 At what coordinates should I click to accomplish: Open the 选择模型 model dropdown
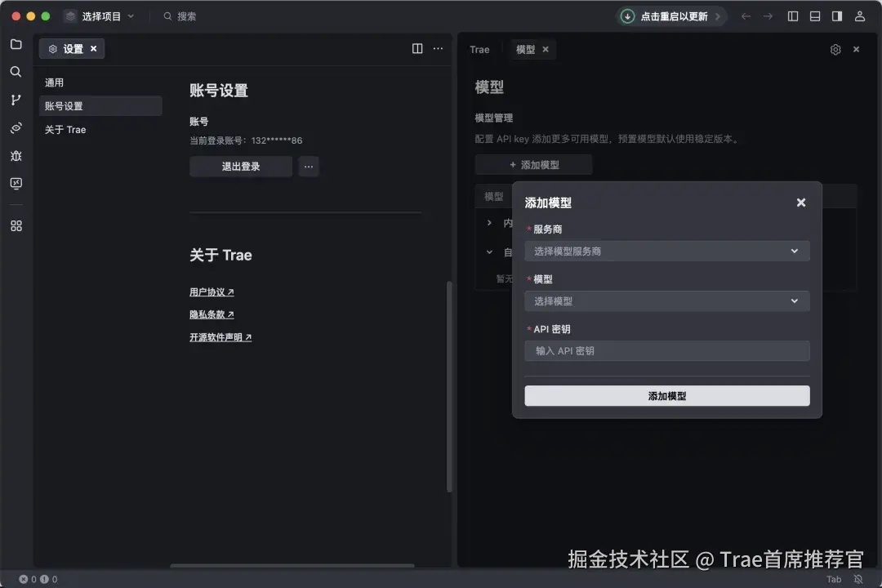(667, 301)
